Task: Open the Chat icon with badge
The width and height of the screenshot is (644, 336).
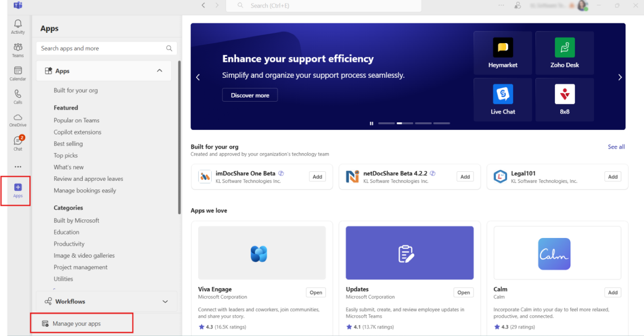Action: [18, 143]
